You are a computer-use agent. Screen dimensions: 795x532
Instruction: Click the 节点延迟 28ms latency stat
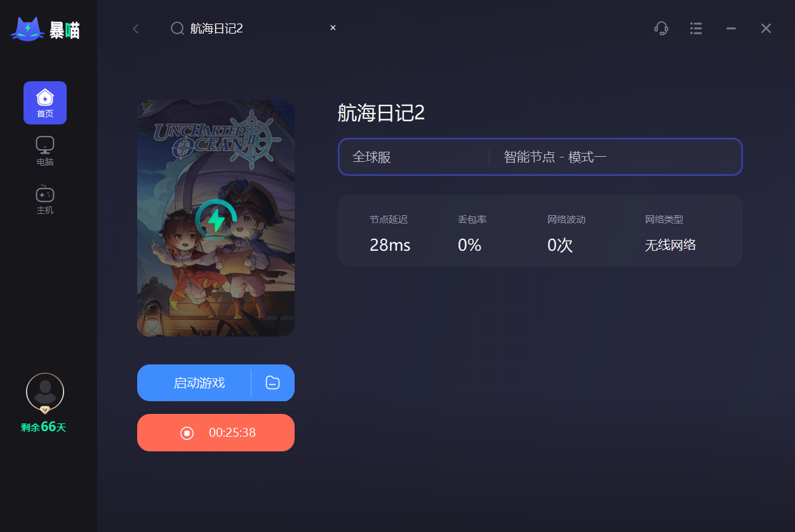pyautogui.click(x=390, y=234)
